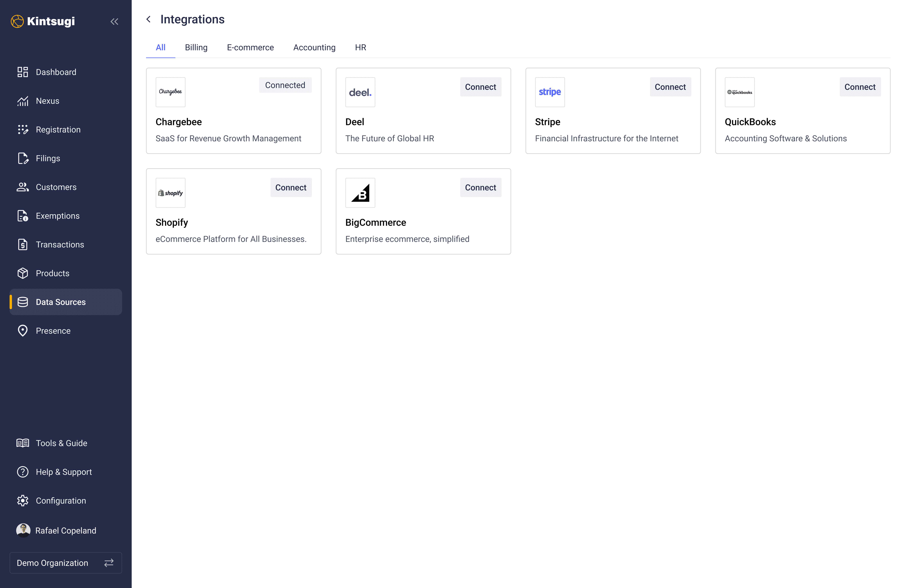Open Configuration gear icon

pos(22,501)
